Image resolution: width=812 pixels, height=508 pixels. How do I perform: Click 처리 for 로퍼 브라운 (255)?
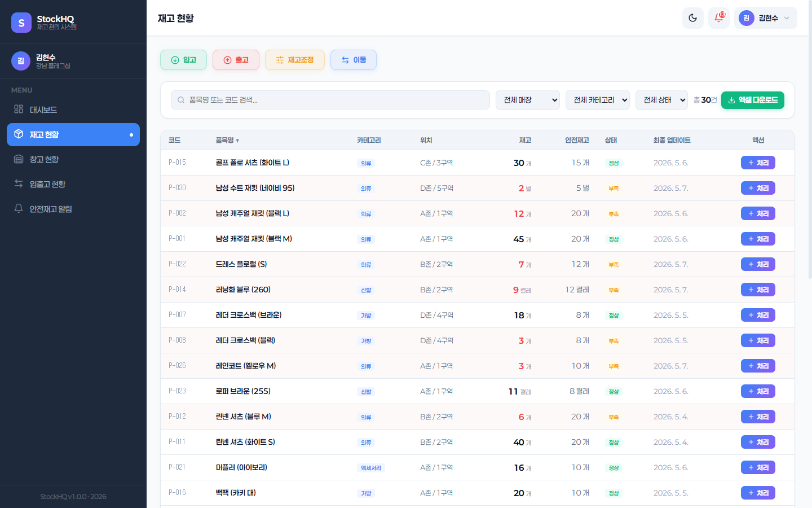[x=758, y=391]
